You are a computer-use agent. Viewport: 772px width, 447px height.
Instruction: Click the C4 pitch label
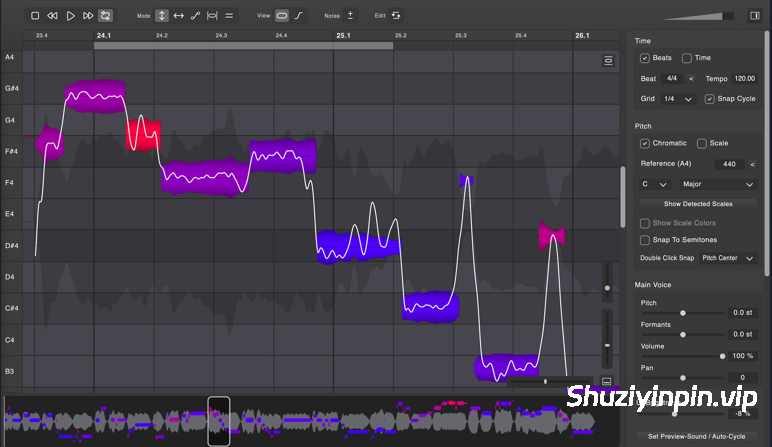[x=9, y=340]
